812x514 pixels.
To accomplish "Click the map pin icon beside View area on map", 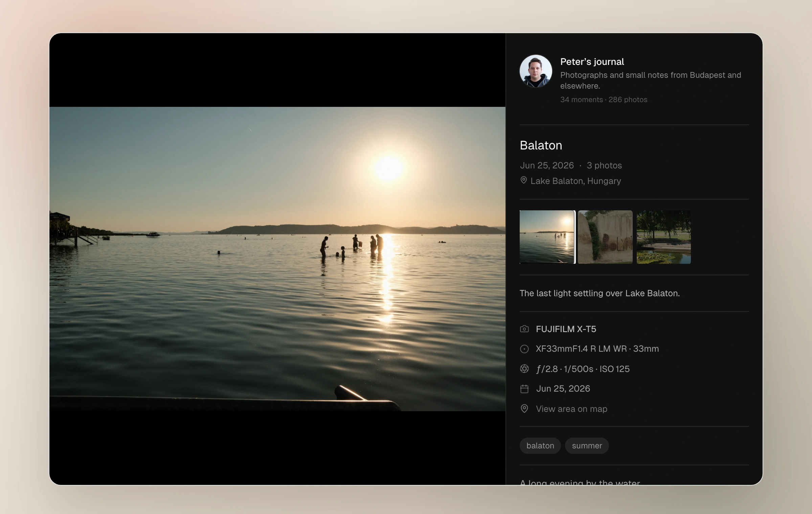I will tap(524, 409).
